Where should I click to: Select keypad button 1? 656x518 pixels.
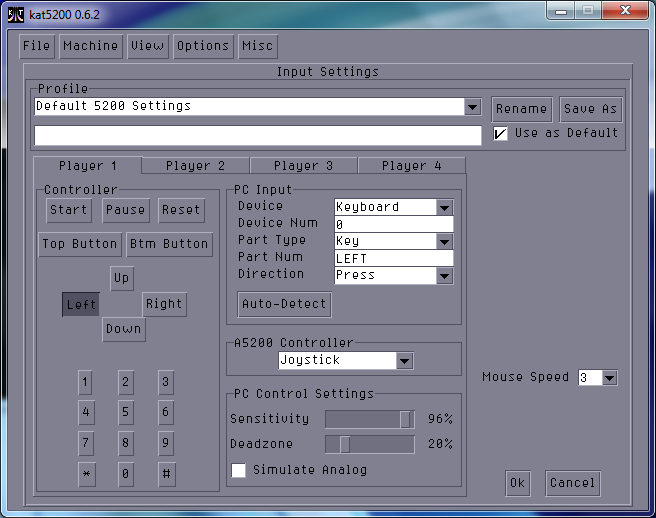click(x=85, y=382)
